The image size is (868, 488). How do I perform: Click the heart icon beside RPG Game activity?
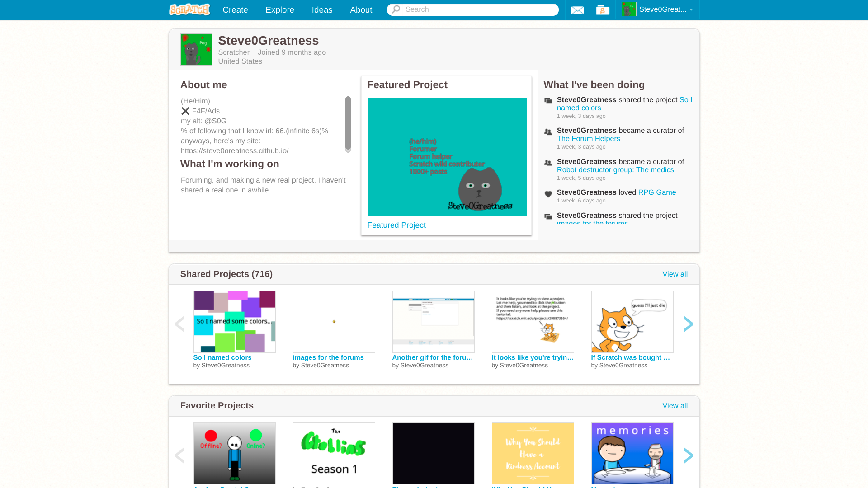tap(548, 194)
